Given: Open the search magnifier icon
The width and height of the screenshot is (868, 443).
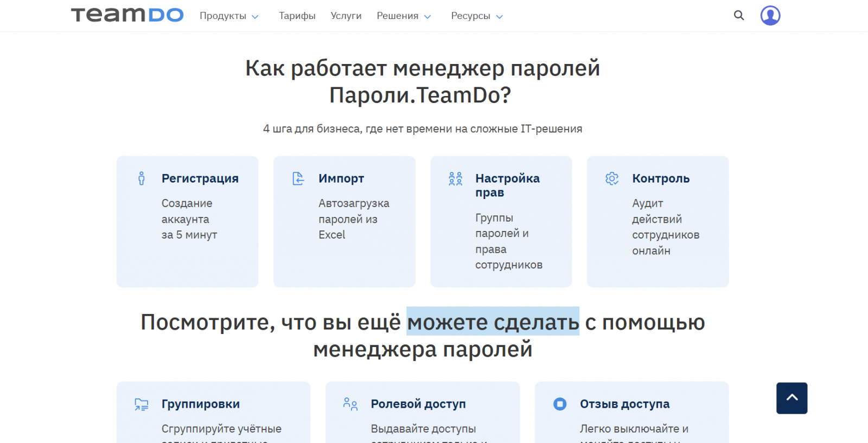Looking at the screenshot, I should pos(739,15).
